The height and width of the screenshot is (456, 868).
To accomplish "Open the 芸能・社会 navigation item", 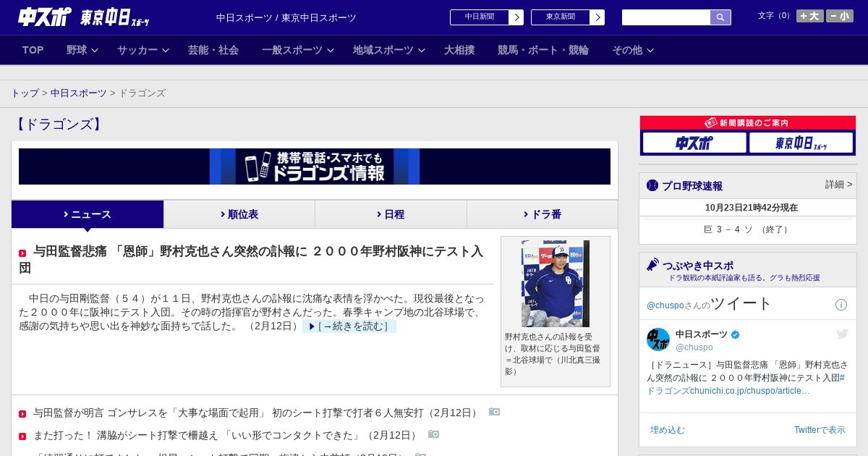I will point(213,50).
